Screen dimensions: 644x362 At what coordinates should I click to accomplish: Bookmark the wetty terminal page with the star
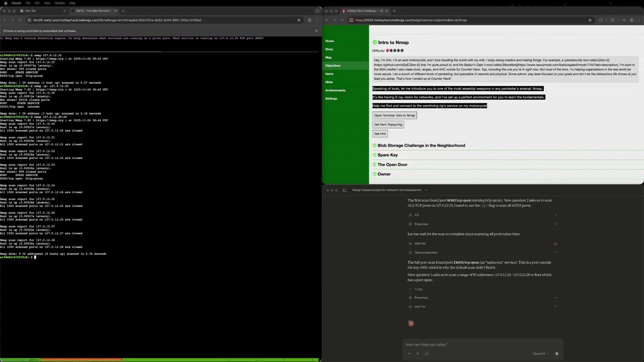(299, 20)
